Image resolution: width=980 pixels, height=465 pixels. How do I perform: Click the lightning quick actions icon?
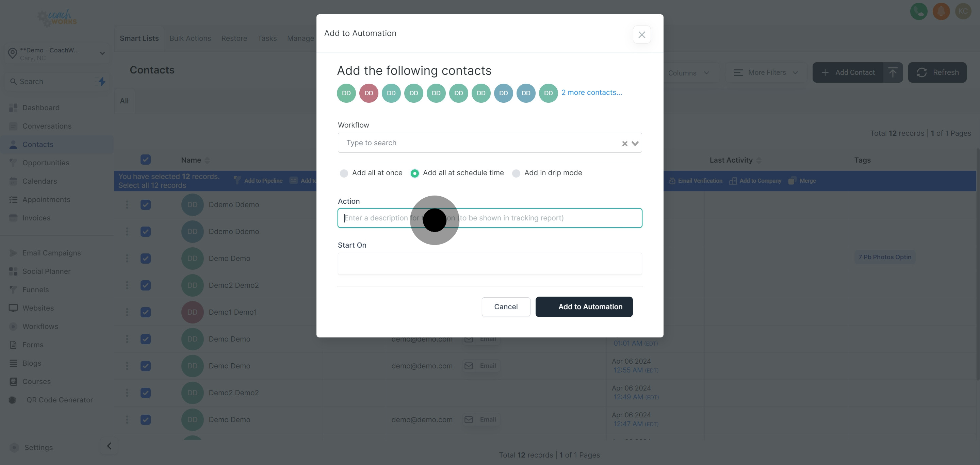coord(102,81)
